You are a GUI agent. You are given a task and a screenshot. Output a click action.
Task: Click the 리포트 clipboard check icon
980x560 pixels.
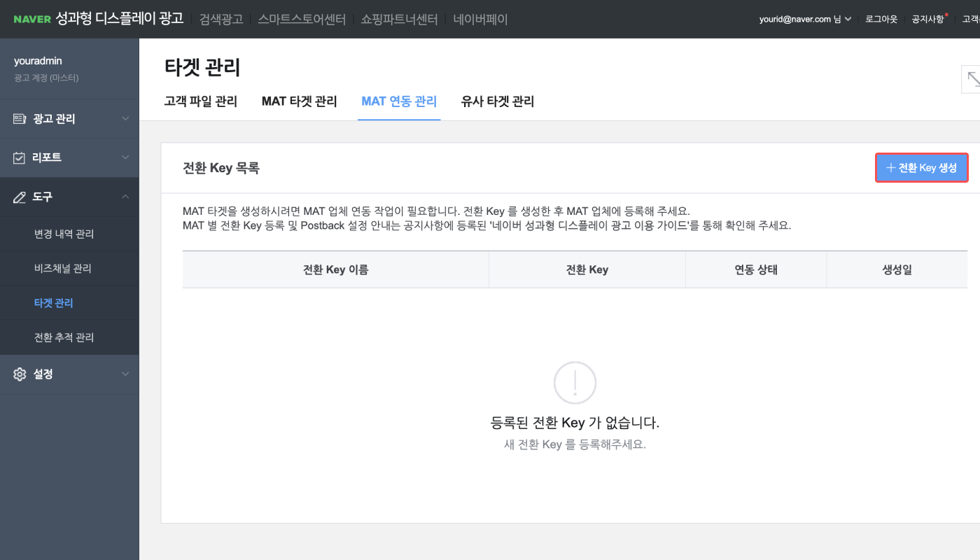(x=20, y=157)
